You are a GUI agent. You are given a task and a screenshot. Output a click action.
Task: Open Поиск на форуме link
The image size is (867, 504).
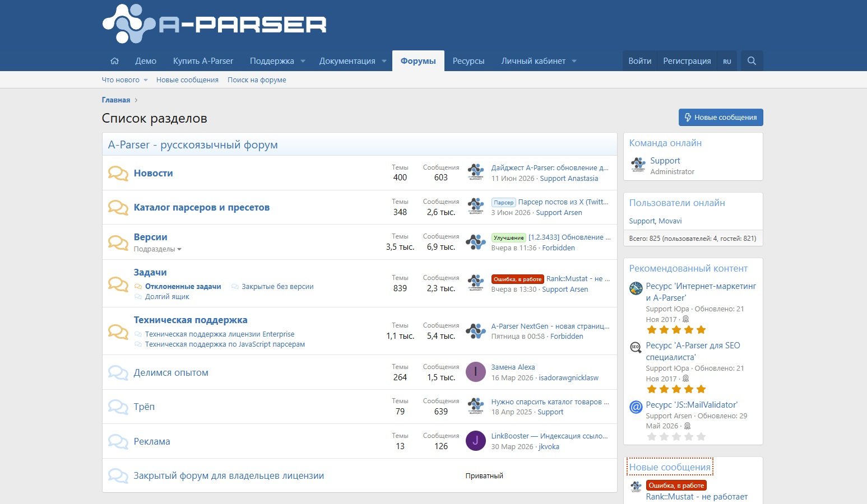(x=257, y=80)
